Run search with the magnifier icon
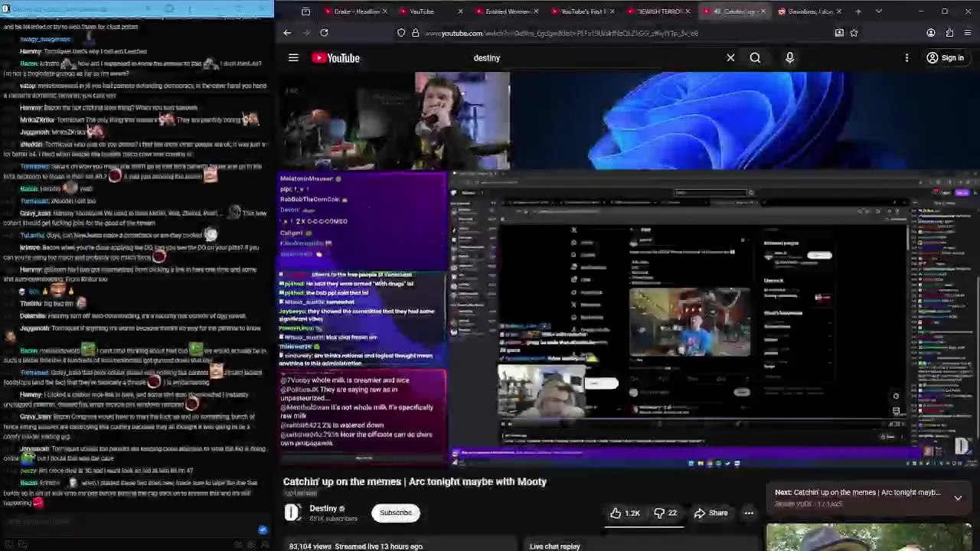Viewport: 980px width, 551px height. [x=755, y=58]
